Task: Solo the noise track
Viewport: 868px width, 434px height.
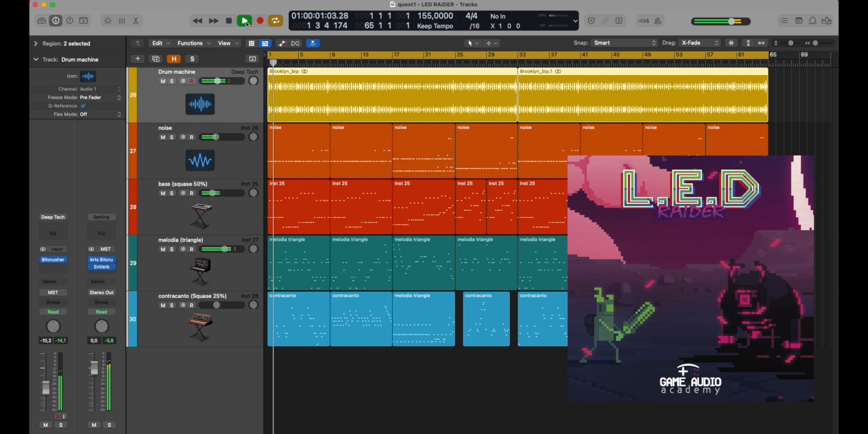Action: point(172,137)
